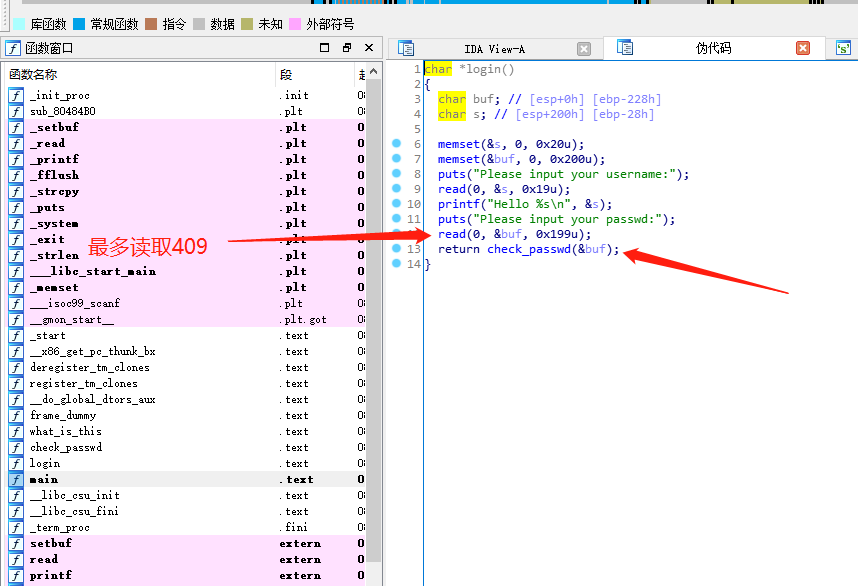This screenshot has height=586, width=858.
Task: Select the __libc_csu_init row
Action: point(186,496)
